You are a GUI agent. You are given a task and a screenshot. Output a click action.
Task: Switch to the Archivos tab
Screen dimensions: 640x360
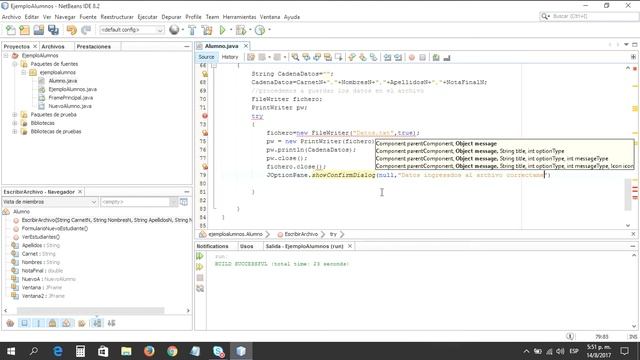(53, 47)
